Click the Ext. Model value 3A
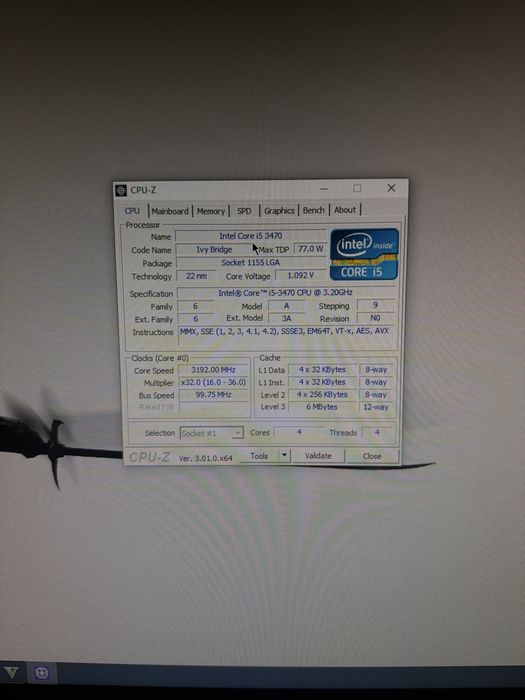This screenshot has width=525, height=700. pos(287,318)
